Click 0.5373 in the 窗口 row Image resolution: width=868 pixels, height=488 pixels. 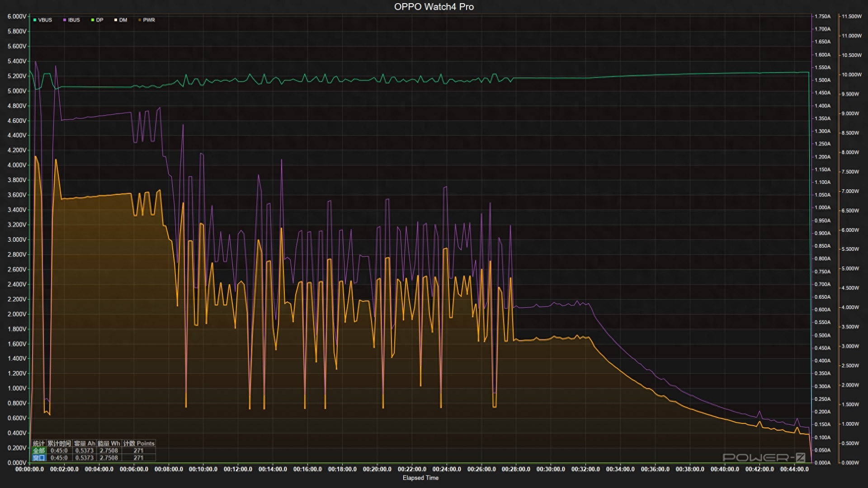point(85,458)
